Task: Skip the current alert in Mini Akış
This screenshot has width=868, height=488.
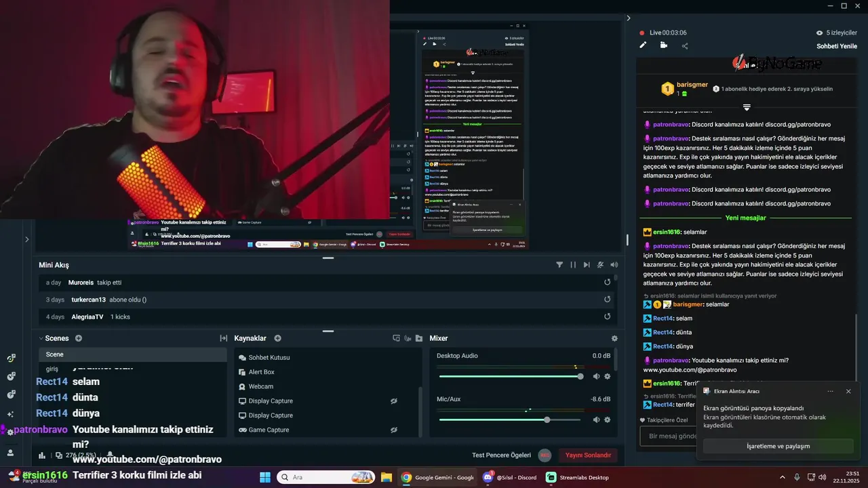Action: [586, 265]
